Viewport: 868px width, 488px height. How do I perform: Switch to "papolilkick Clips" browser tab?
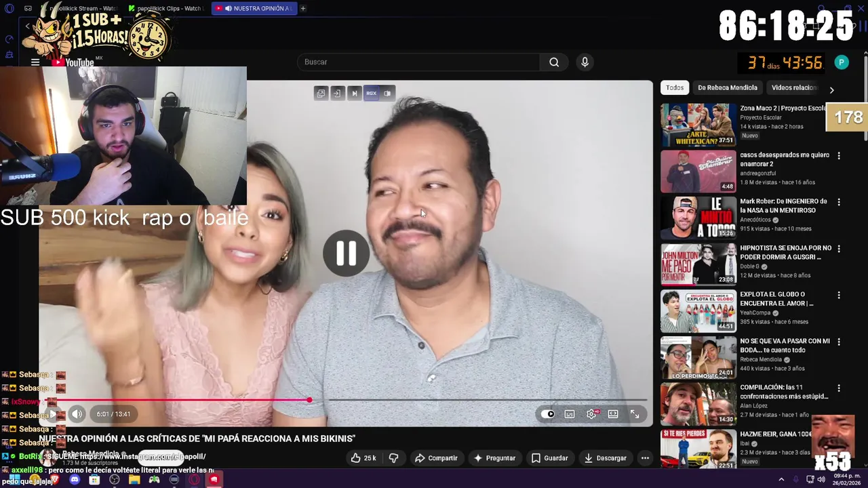tap(166, 8)
